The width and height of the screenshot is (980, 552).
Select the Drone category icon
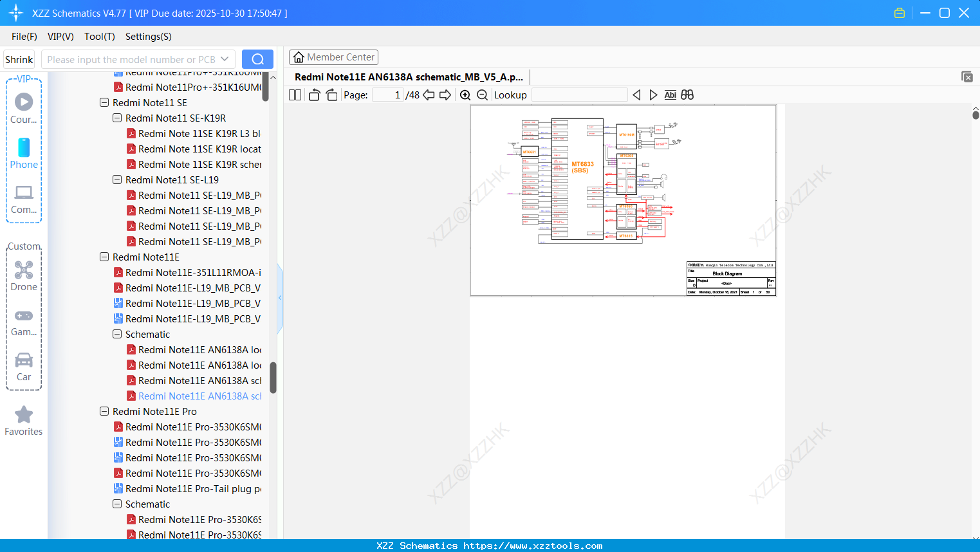tap(24, 276)
